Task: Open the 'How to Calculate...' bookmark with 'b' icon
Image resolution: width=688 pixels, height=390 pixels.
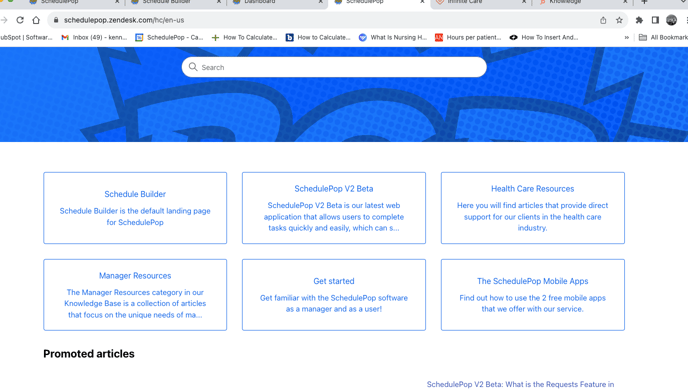Action: pyautogui.click(x=318, y=38)
